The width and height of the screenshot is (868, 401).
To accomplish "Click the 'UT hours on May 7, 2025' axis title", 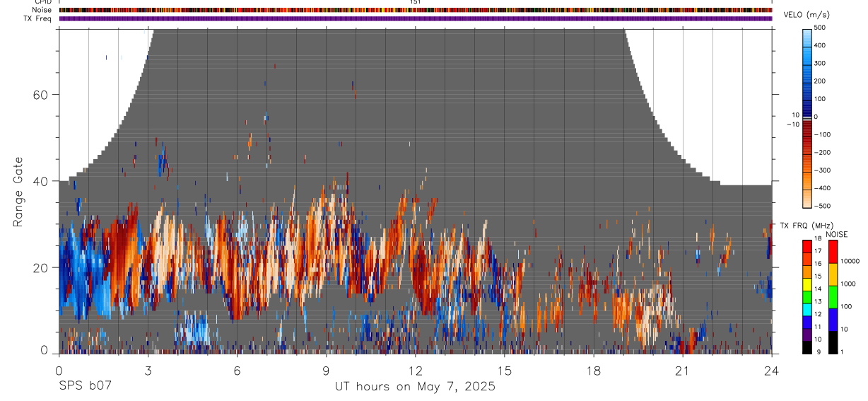I will click(x=415, y=387).
